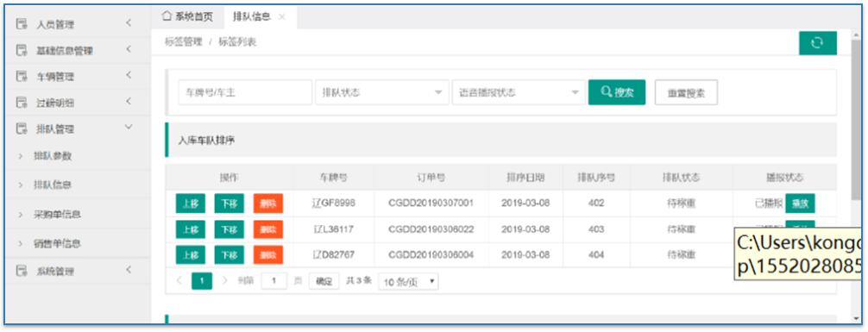Open the 10 条/页 page size selector
This screenshot has width=868, height=332.
pyautogui.click(x=408, y=282)
